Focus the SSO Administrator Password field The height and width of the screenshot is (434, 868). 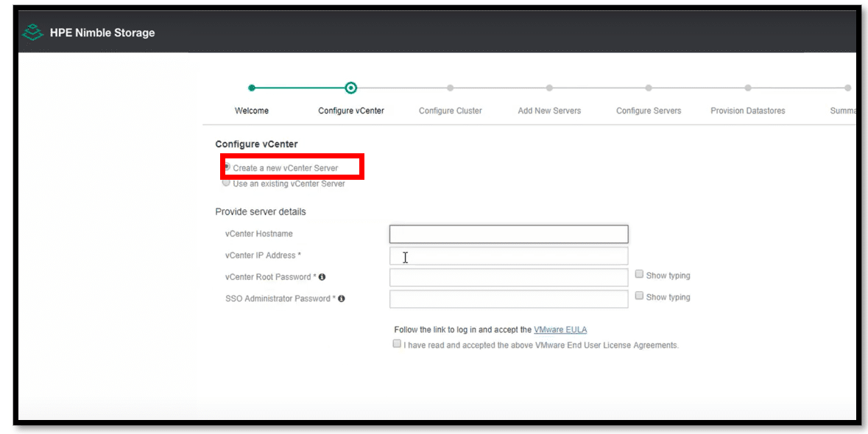click(x=509, y=299)
